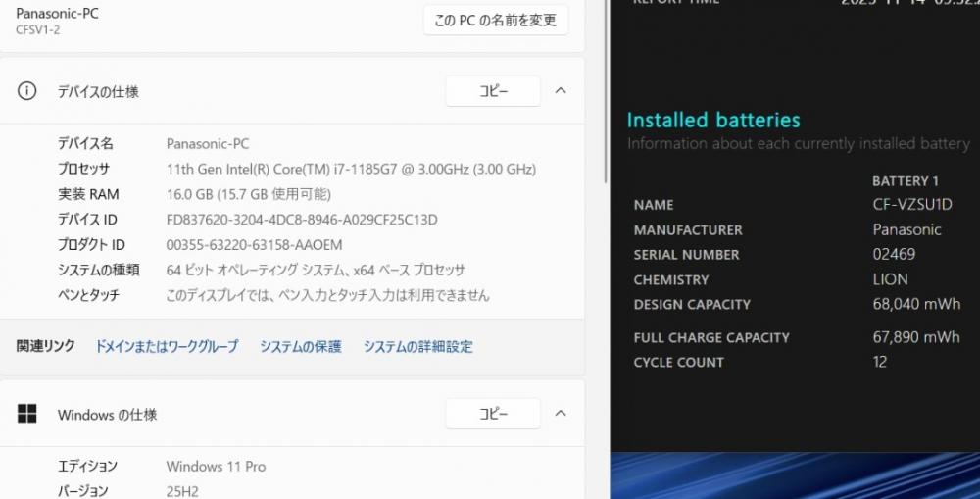Click the 実装 RAM label
The height and width of the screenshot is (499, 980).
click(x=88, y=194)
